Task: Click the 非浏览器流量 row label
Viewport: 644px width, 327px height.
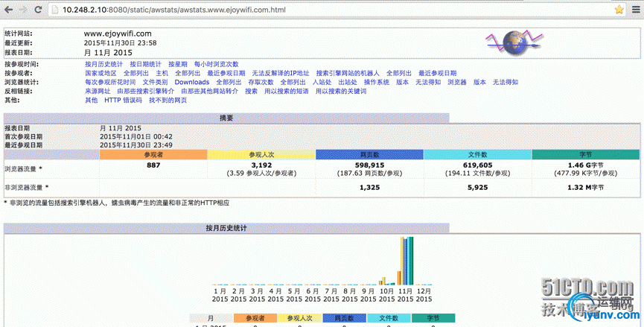Action: 26,187
